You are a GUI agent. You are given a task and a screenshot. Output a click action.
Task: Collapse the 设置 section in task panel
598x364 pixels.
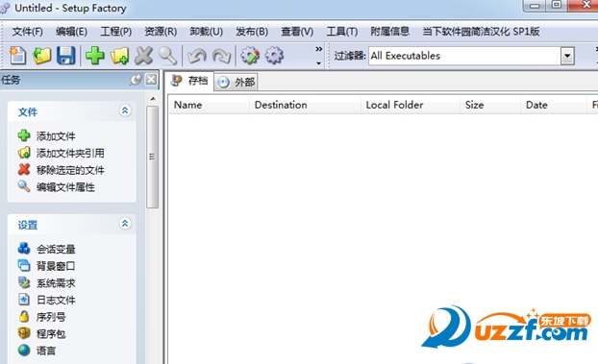point(125,224)
